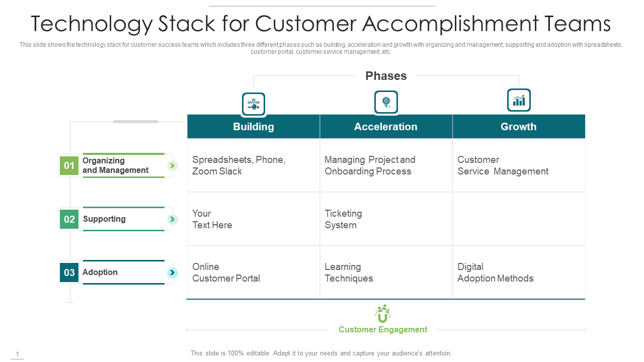This screenshot has width=644, height=362.
Task: Click the Acceleration lightbulb gear icon
Action: tap(386, 102)
